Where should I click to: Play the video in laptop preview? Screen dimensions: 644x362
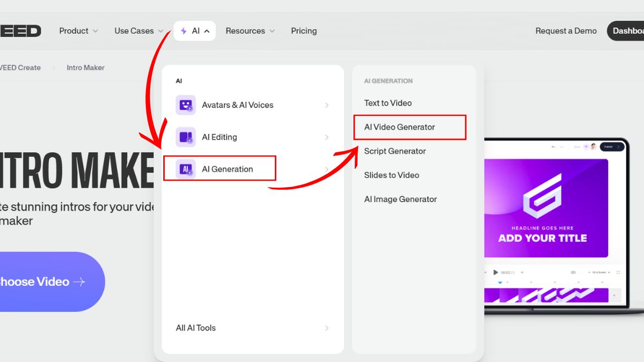496,272
